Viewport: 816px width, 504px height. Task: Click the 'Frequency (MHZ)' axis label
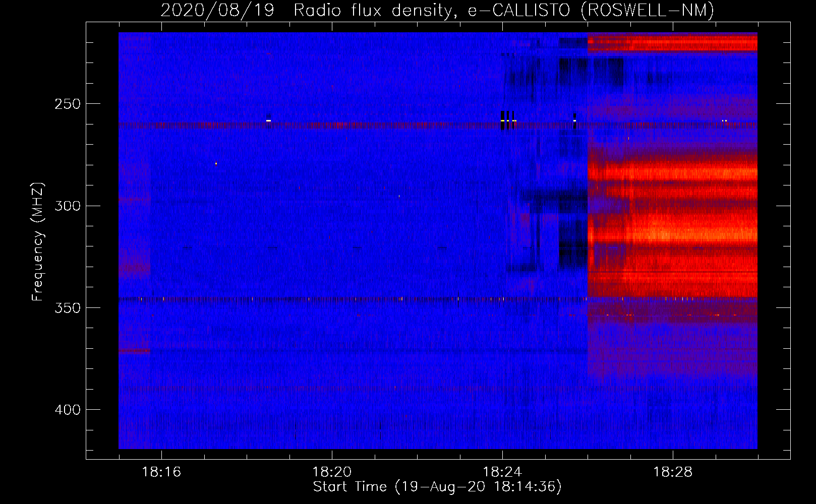tap(38, 242)
